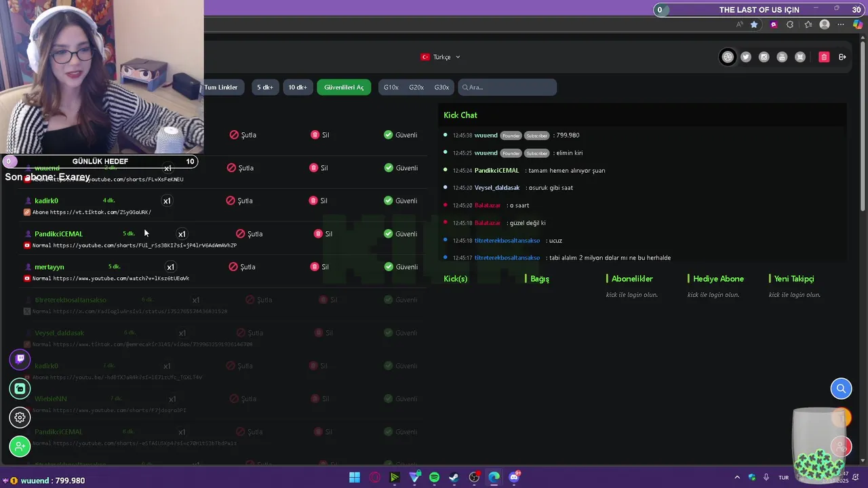Toggle the G30x filter
Viewport: 868px width, 488px height.
pos(441,87)
